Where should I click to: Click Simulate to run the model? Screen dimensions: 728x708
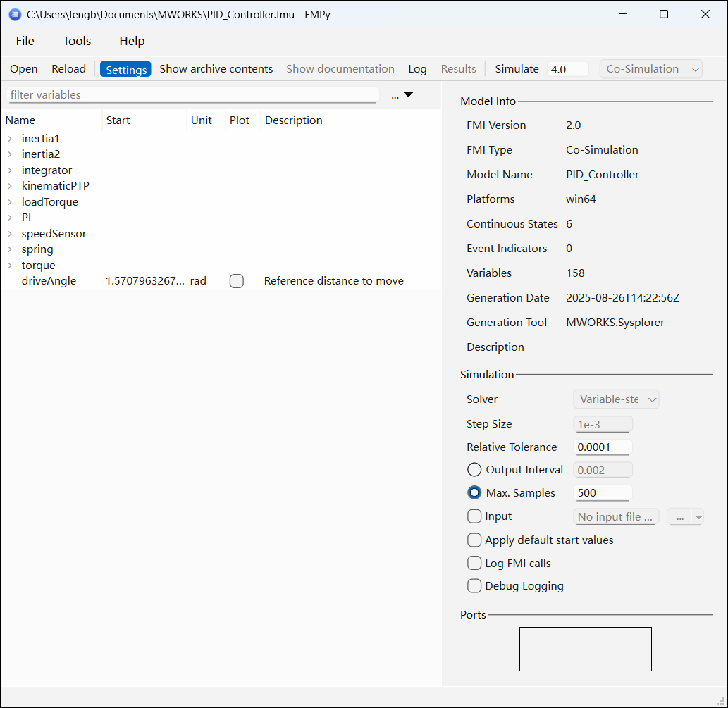pyautogui.click(x=517, y=69)
